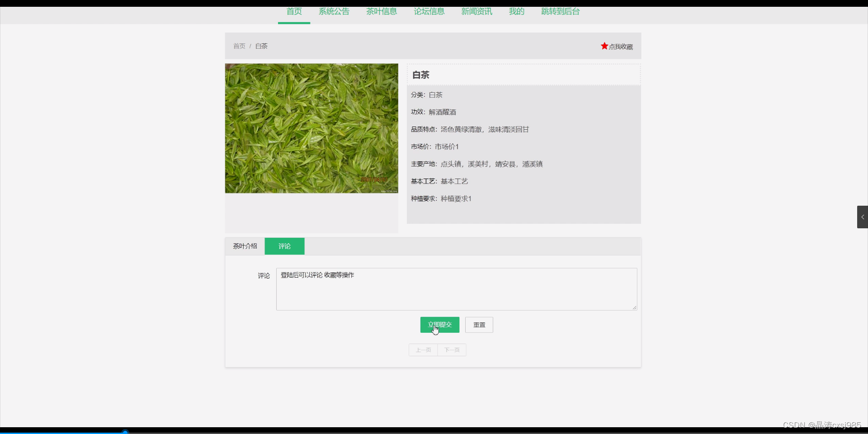Click the 白茶 product title heading
Screen dimensions: 868x434
pos(421,75)
